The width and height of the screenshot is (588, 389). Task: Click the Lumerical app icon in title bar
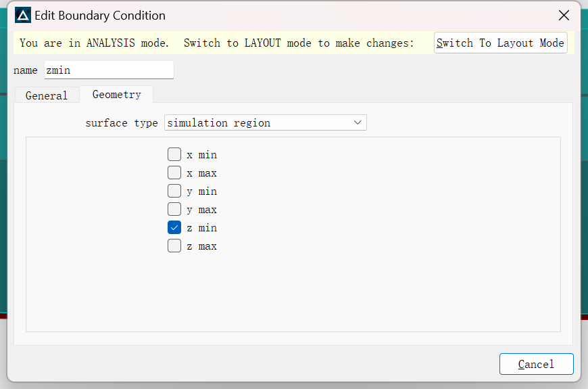23,16
